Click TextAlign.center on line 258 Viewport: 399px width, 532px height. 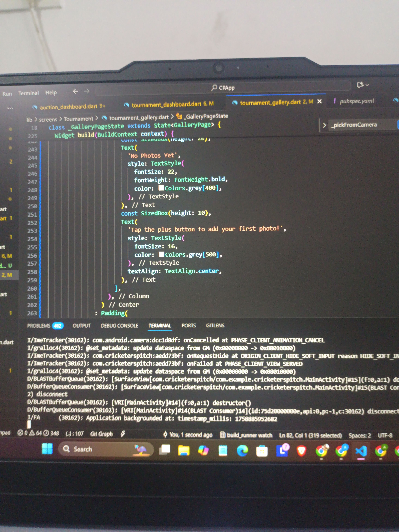coord(191,271)
